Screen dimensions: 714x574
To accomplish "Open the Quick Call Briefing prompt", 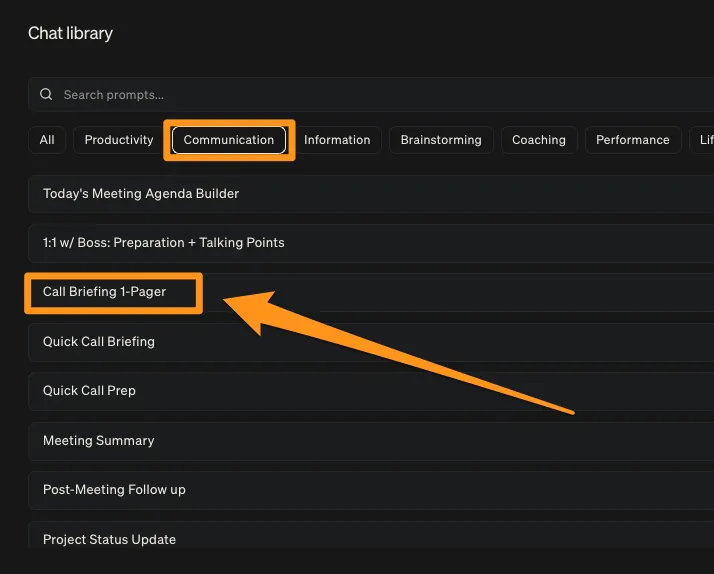I will (x=99, y=342).
